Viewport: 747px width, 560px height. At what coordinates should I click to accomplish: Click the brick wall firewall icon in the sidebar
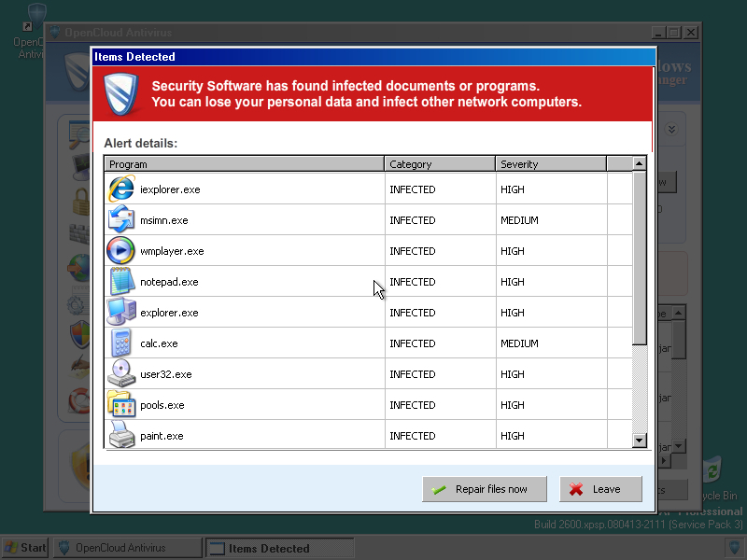(x=79, y=234)
